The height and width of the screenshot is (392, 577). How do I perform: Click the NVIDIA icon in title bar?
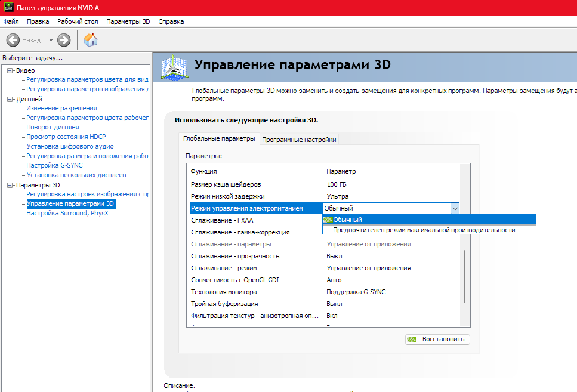pos(7,7)
